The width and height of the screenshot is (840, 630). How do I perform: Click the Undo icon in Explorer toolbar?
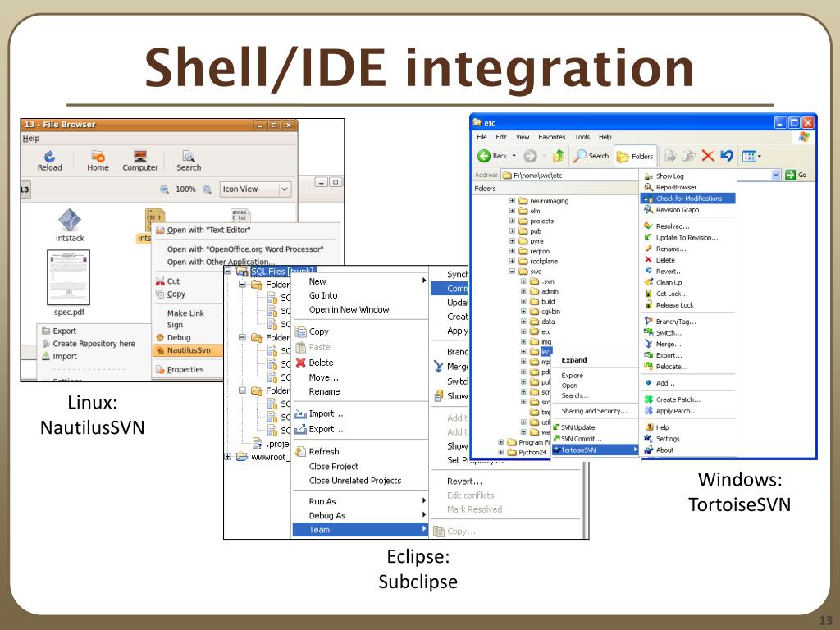point(727,156)
